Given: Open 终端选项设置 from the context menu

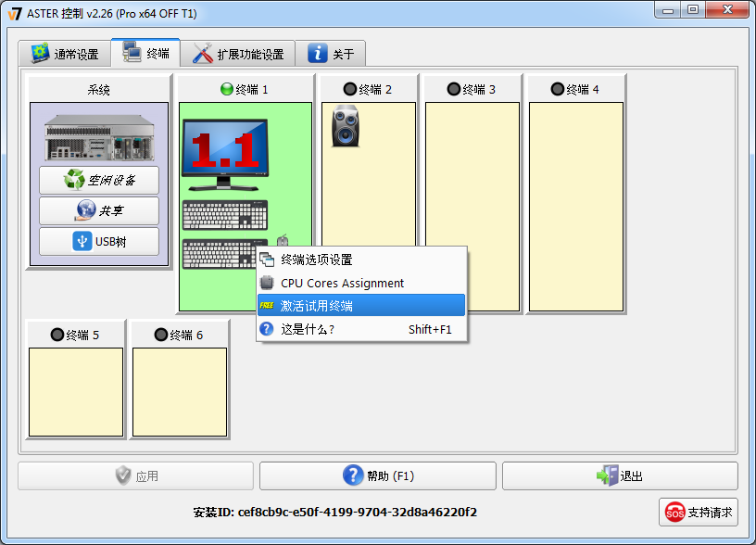Looking at the screenshot, I should pos(361,260).
